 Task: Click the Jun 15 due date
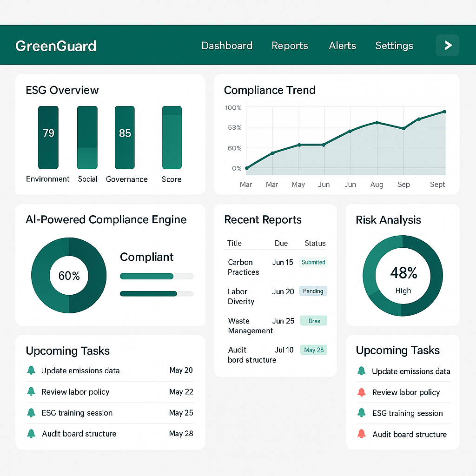283,262
